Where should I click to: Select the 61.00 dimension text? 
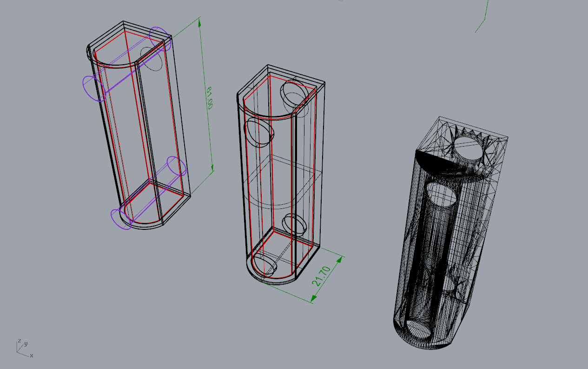[x=209, y=98]
